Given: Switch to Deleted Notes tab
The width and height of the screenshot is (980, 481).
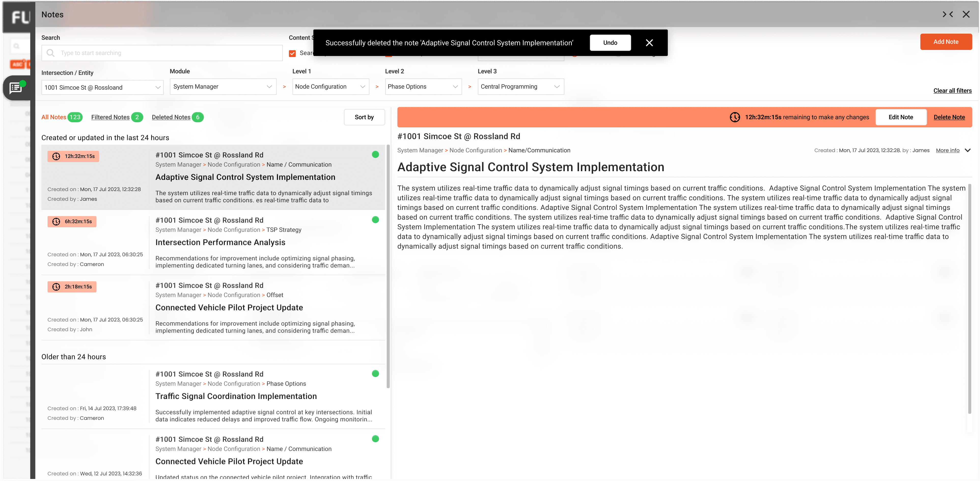Looking at the screenshot, I should [x=171, y=117].
